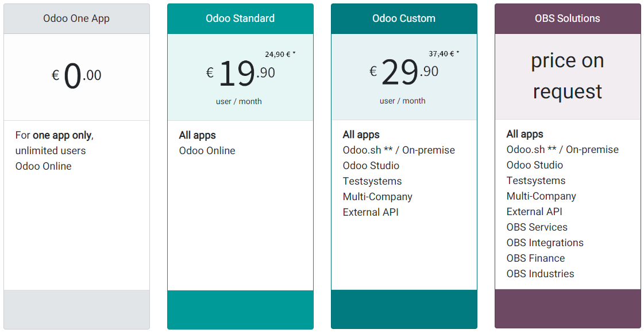Viewport: 644px width, 333px height.
Task: Select the Odoo Standard plan header
Action: (240, 18)
